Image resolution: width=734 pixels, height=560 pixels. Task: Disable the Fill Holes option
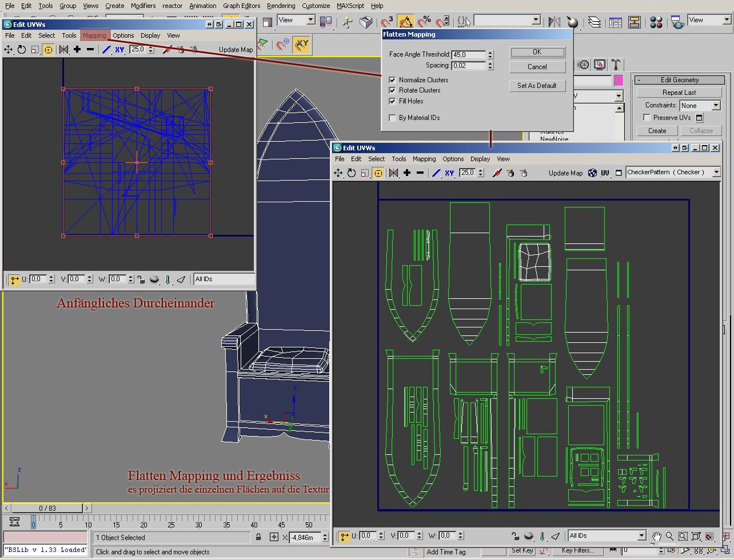392,101
